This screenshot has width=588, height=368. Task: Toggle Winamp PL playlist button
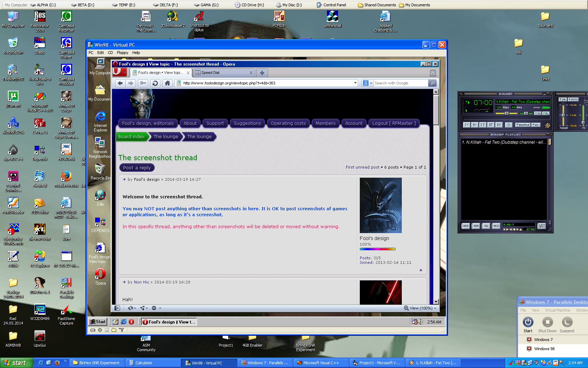pos(546,113)
